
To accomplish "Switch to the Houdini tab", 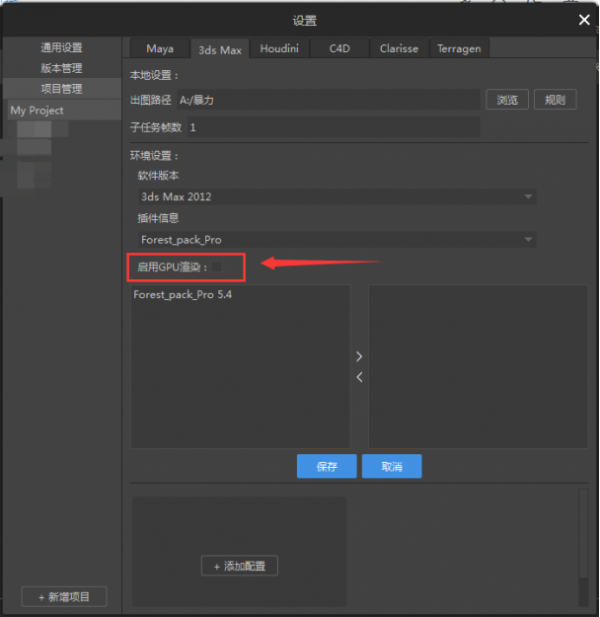I will pyautogui.click(x=279, y=48).
